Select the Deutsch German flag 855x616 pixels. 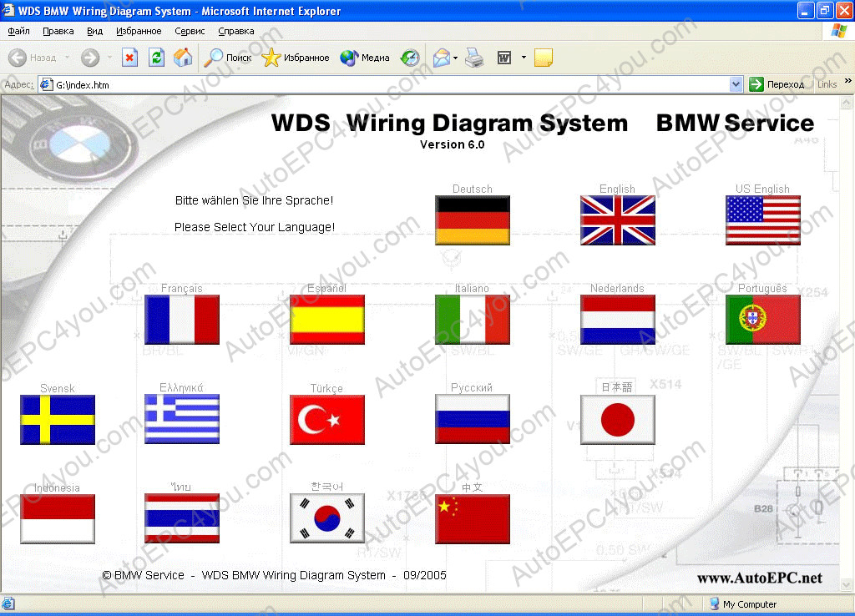473,220
